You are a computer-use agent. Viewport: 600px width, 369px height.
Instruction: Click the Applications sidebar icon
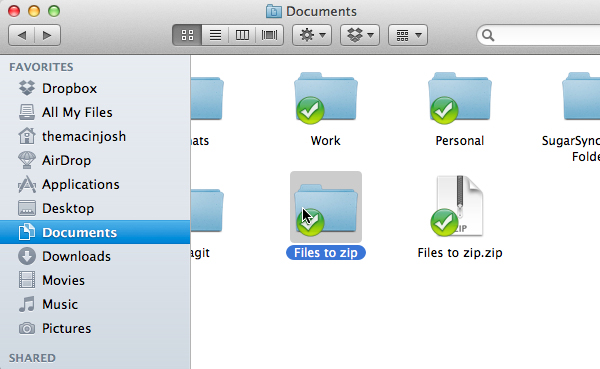pyautogui.click(x=27, y=184)
